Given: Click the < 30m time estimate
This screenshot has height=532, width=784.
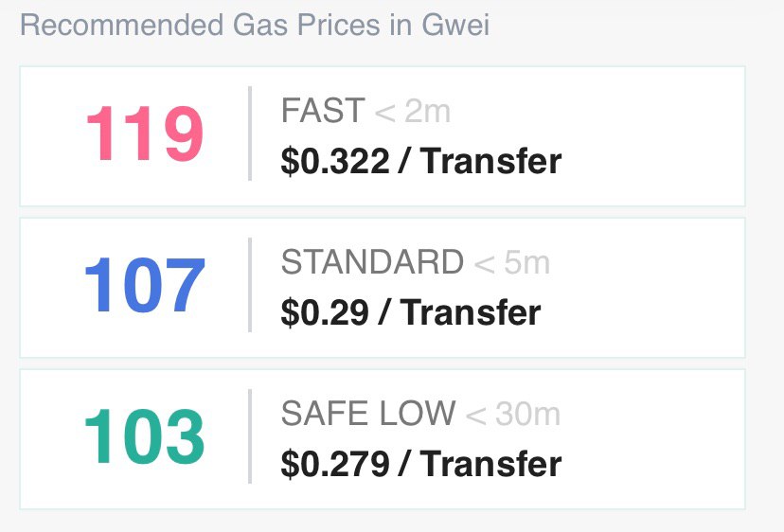Looking at the screenshot, I should 512,414.
